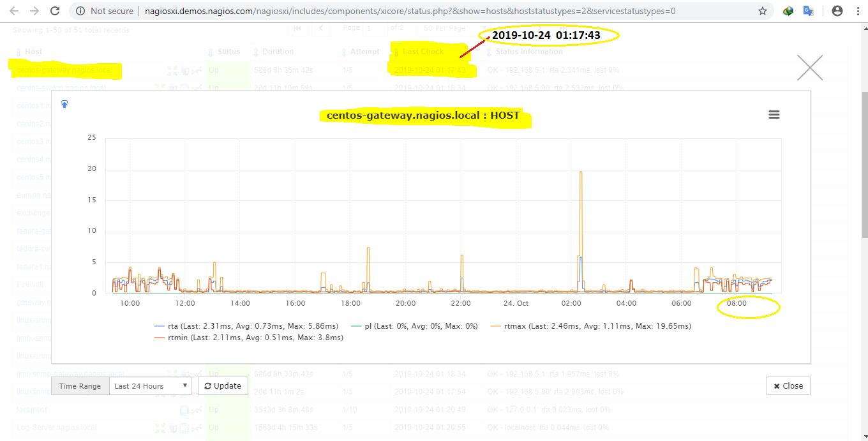Bookmark this page with the star icon
Viewport: 868px width, 441px height.
coord(763,11)
